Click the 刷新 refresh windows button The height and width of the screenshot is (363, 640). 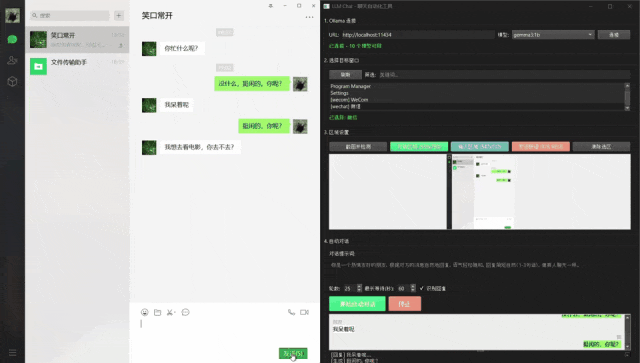point(345,75)
